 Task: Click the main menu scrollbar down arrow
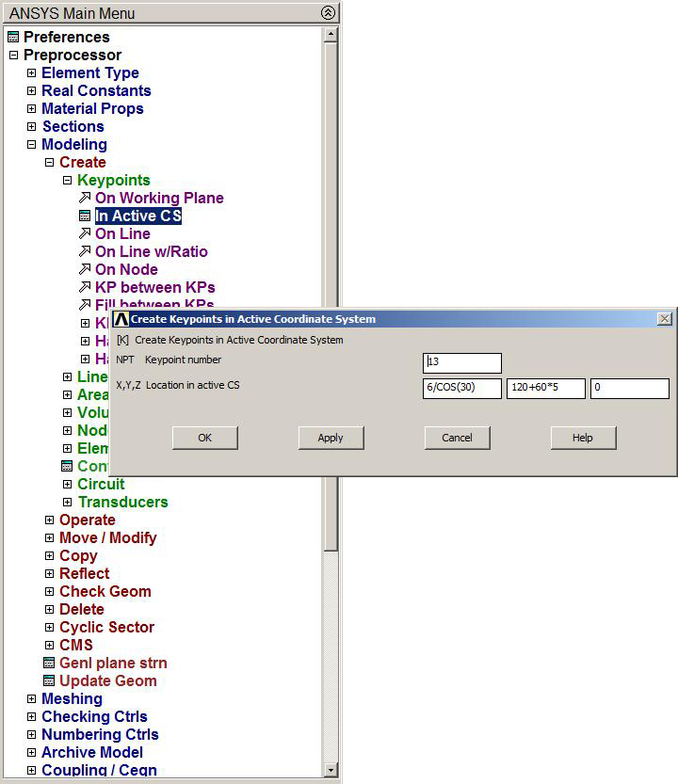330,770
